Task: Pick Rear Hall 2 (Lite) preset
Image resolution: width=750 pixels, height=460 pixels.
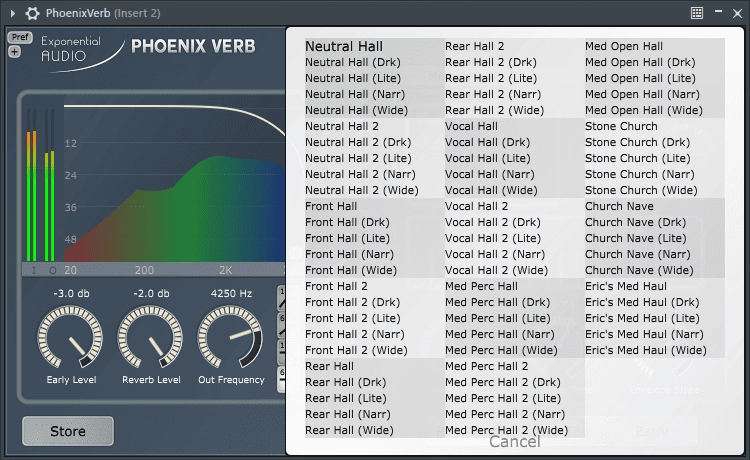Action: point(491,78)
